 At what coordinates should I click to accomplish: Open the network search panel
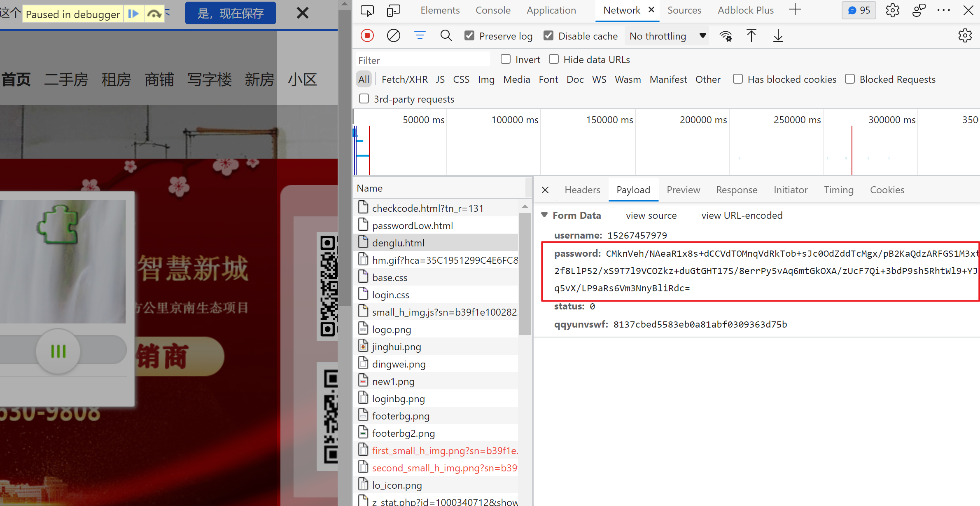[446, 35]
